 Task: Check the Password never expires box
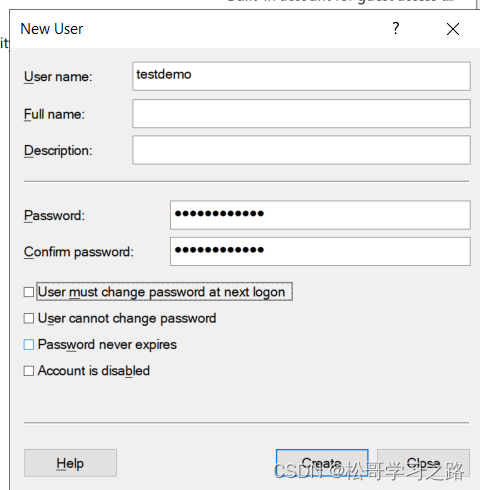click(29, 344)
